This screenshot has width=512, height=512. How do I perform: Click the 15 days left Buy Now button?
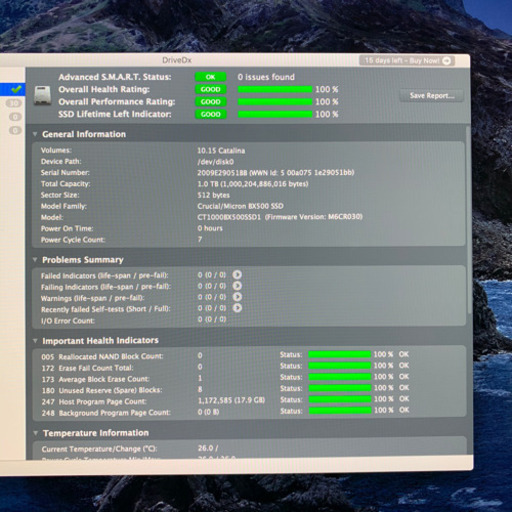click(x=407, y=61)
